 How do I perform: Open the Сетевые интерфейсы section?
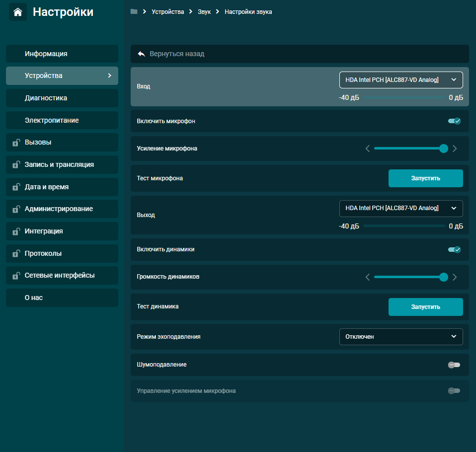pos(62,275)
